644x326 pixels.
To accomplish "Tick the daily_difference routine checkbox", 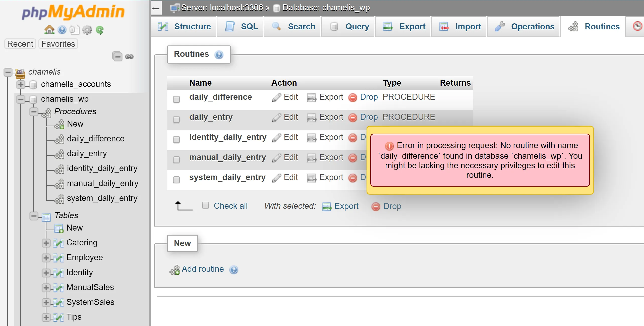I will (x=177, y=99).
